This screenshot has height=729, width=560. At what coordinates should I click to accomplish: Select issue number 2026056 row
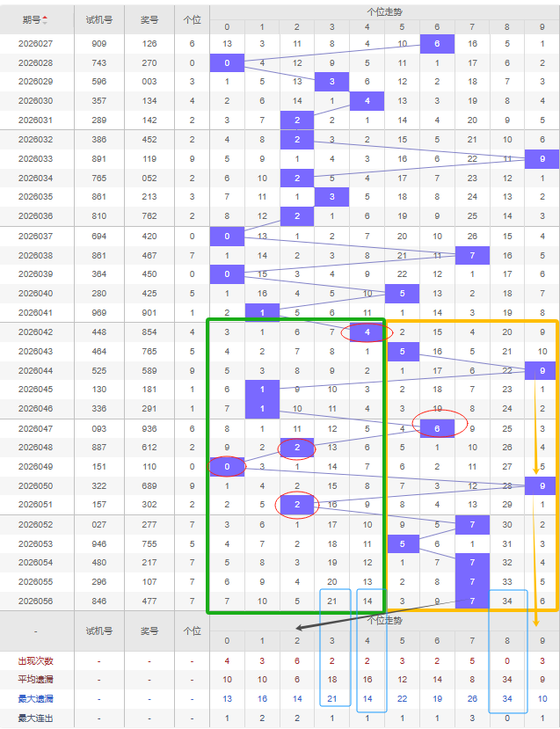click(36, 601)
